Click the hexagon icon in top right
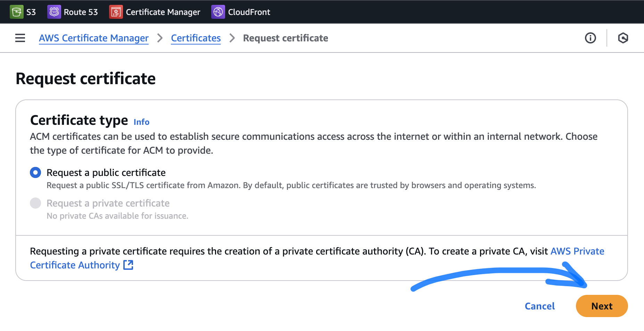Image resolution: width=644 pixels, height=331 pixels. 623,38
